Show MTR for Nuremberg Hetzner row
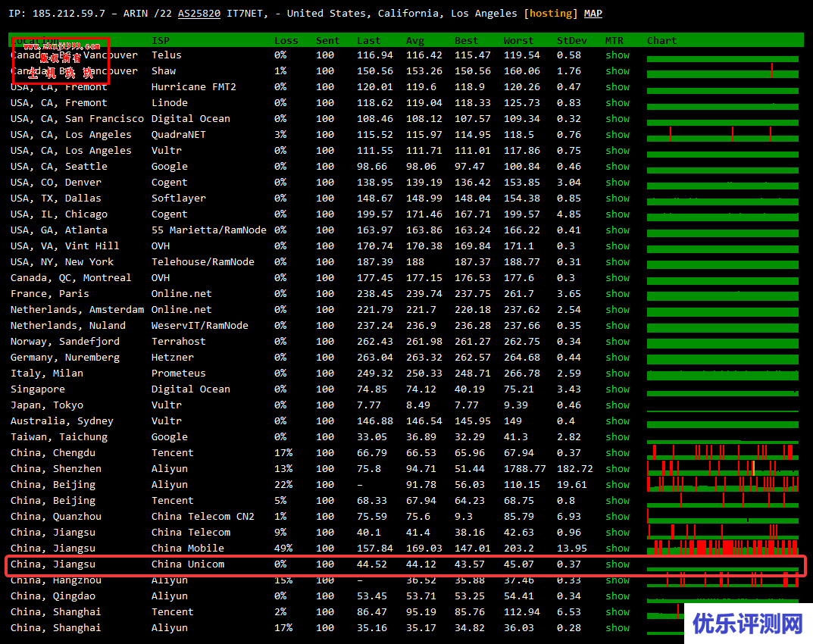Viewport: 813px width, 644px height. (x=618, y=358)
